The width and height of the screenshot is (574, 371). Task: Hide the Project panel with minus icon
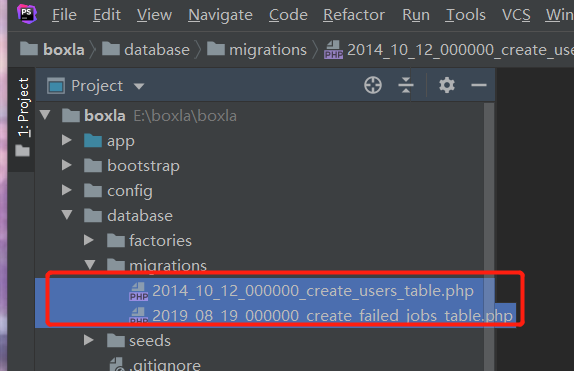coord(478,85)
